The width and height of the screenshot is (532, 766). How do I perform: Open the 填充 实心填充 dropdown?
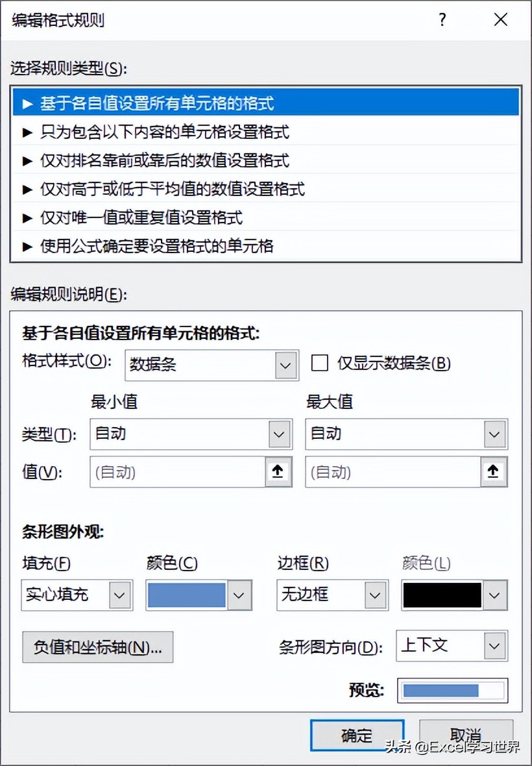tap(77, 595)
